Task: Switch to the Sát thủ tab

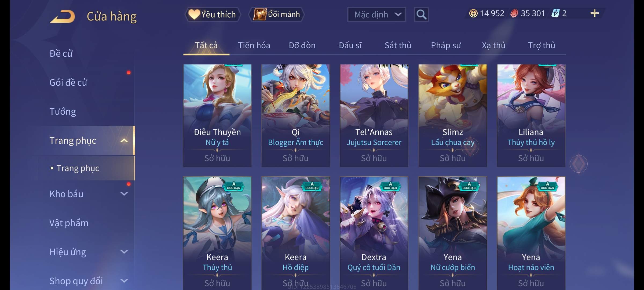Action: tap(398, 45)
